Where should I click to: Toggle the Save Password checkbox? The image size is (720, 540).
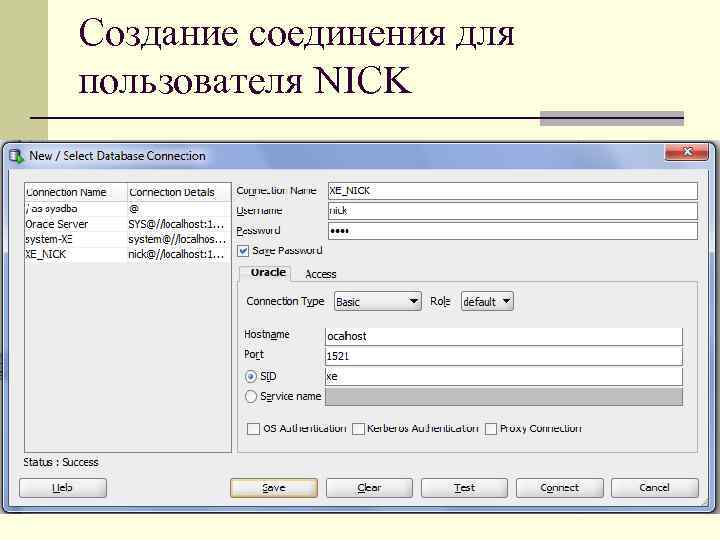[243, 251]
